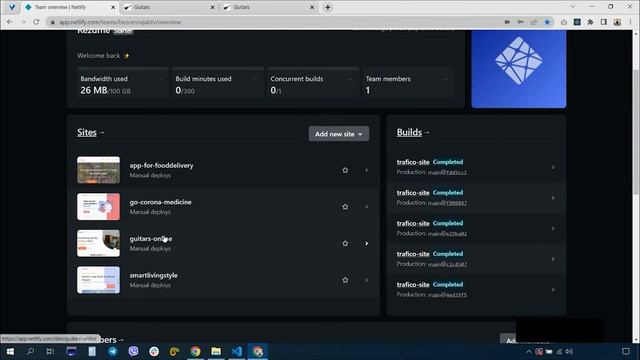Open the taskbar search magnifier
Screen dimensions: 640x360
(x=30, y=351)
